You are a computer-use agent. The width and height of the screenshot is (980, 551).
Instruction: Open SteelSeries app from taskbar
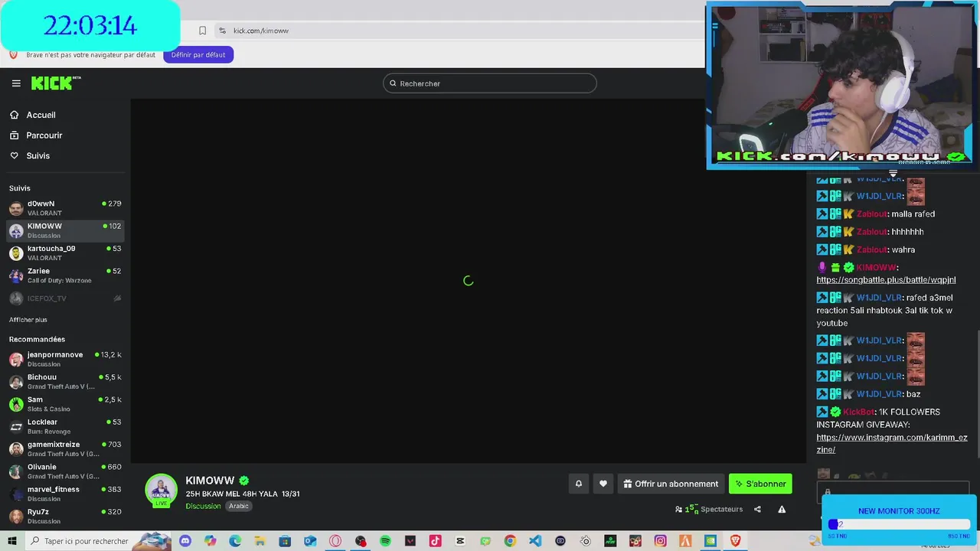585,541
